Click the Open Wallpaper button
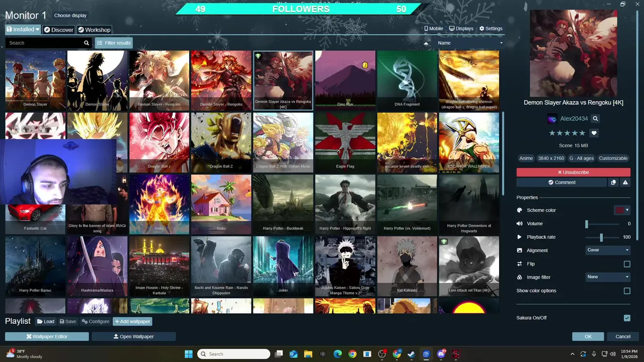The image size is (644, 362). 133,336
